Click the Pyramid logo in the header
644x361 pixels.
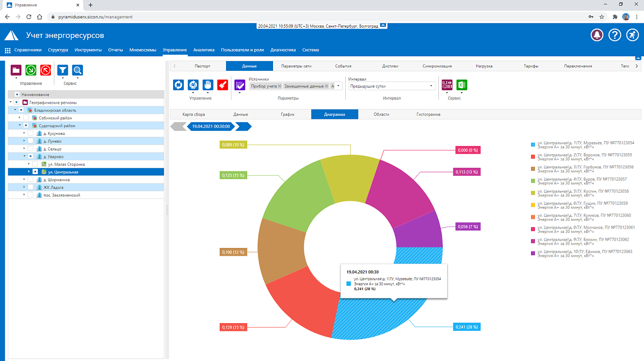coord(11,35)
